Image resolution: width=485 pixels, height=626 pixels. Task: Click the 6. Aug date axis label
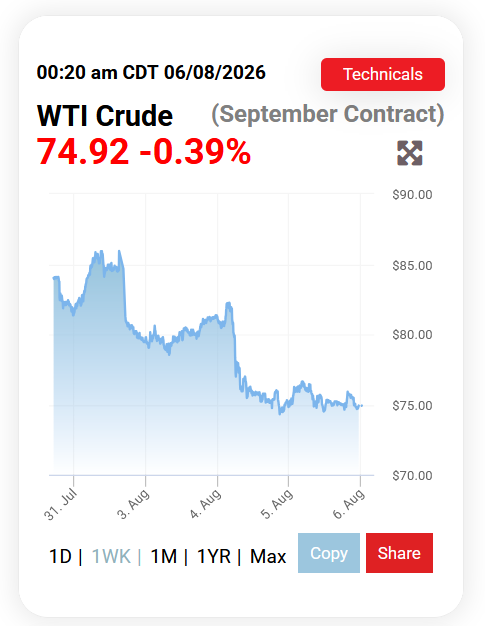coord(349,504)
